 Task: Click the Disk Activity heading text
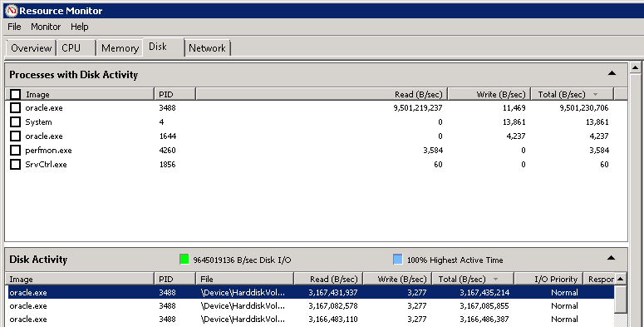[x=38, y=260]
